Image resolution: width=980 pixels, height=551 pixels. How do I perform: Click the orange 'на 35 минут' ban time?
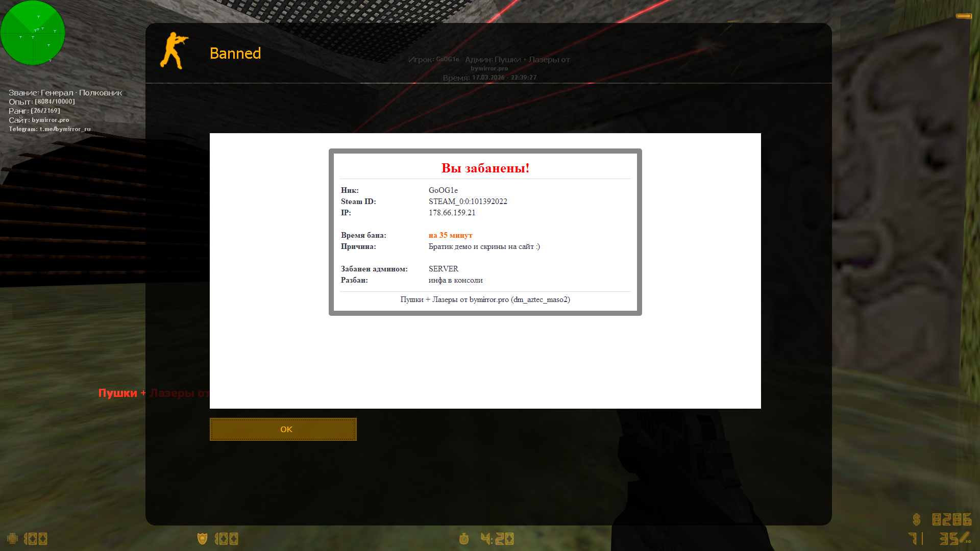tap(450, 235)
